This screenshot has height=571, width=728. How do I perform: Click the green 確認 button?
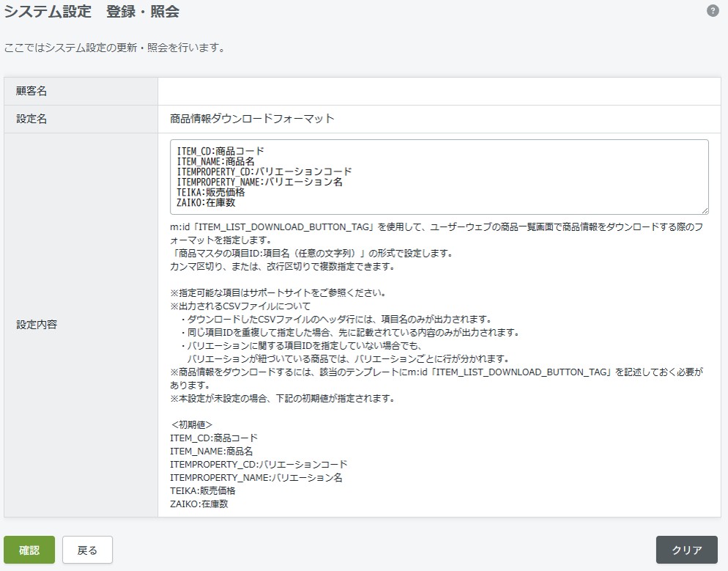tap(29, 550)
